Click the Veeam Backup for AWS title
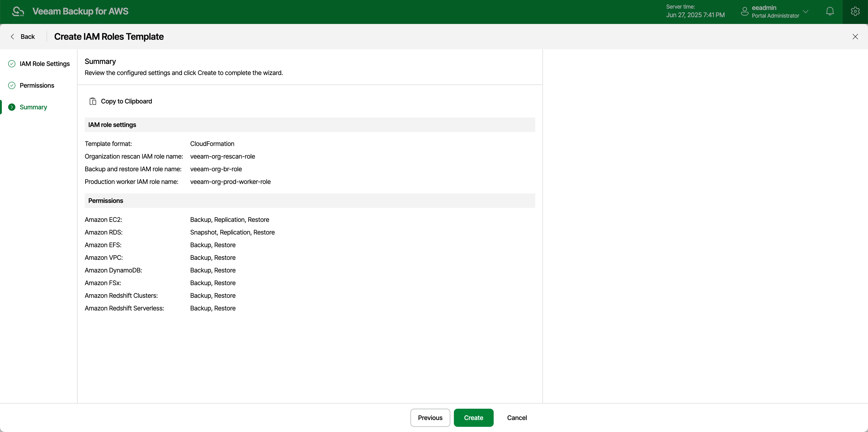The image size is (868, 432). (80, 12)
